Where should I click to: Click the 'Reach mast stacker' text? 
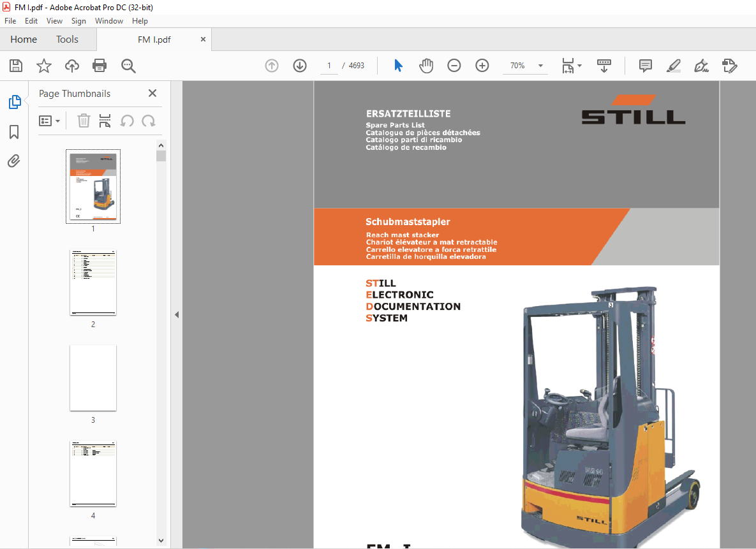(x=402, y=235)
